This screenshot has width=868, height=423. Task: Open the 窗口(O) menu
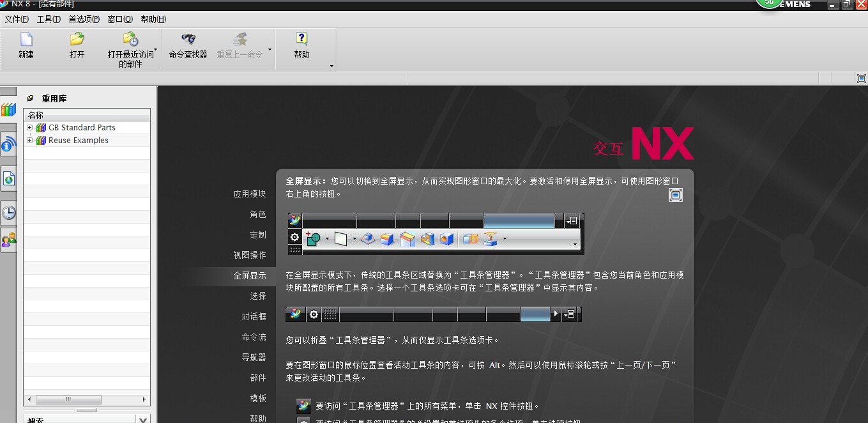coord(120,19)
